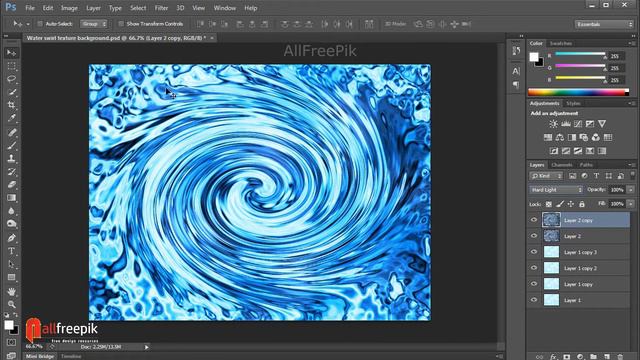The width and height of the screenshot is (640, 360).
Task: Select the Path Selection tool
Action: point(11,264)
